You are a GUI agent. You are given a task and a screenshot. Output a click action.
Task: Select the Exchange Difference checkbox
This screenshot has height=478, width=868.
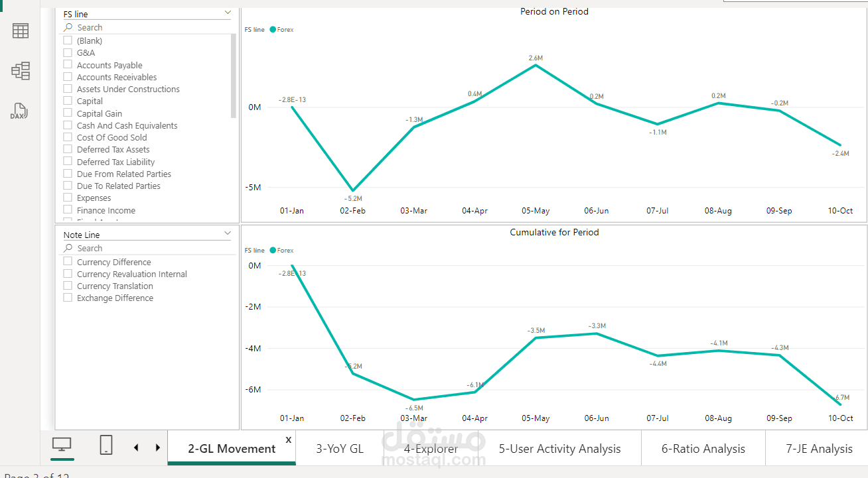pyautogui.click(x=68, y=298)
